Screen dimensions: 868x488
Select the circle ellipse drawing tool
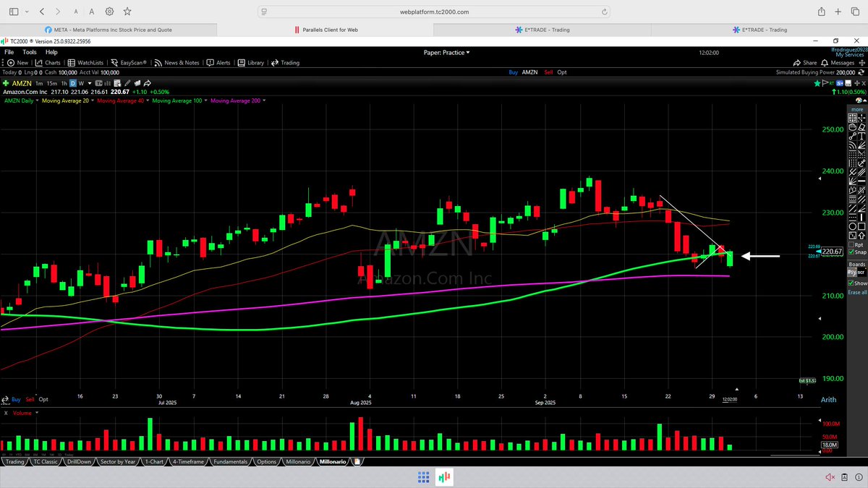(852, 226)
